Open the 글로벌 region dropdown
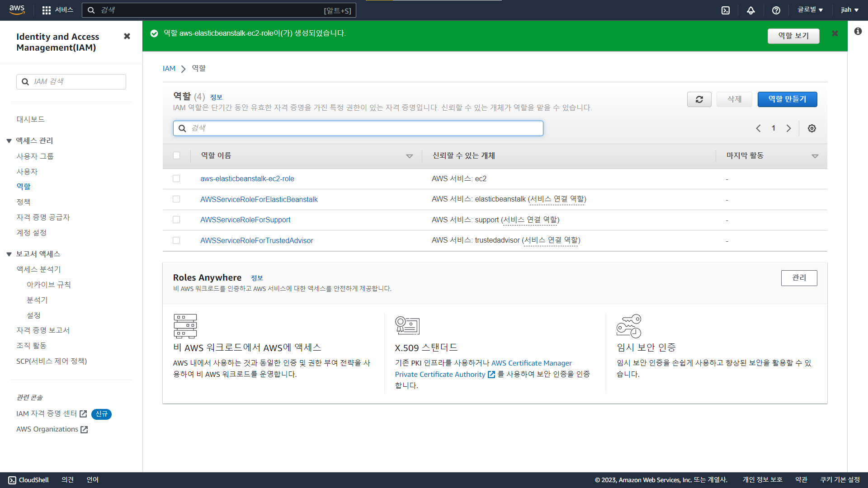The image size is (868, 488). [810, 10]
